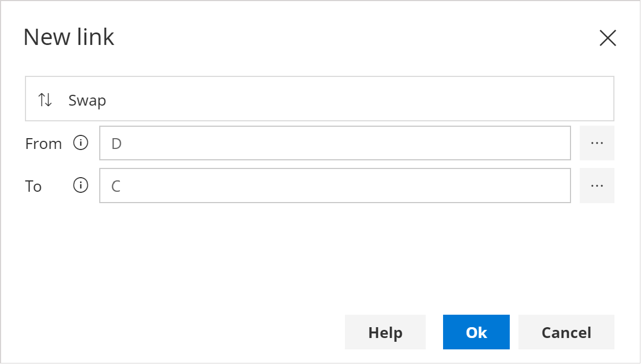Click the D value in the From field
Viewport: 641px width, 364px height.
[x=116, y=144]
